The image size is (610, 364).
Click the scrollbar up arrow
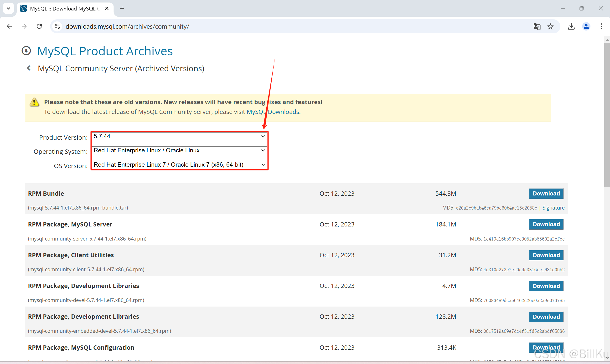click(x=607, y=40)
